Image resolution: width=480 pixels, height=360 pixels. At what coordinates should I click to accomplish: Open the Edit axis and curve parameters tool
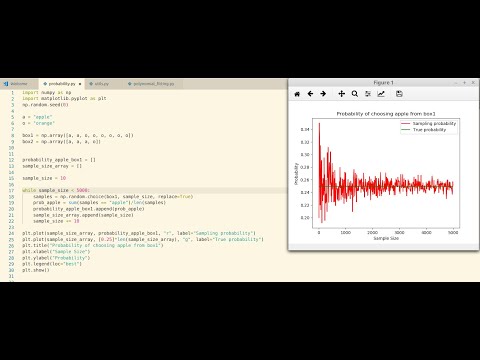[381, 94]
